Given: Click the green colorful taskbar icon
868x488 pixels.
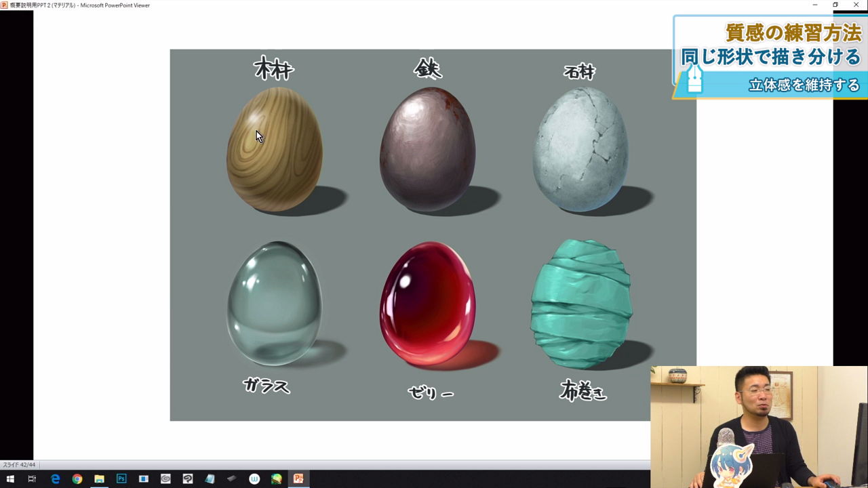Looking at the screenshot, I should 277,479.
